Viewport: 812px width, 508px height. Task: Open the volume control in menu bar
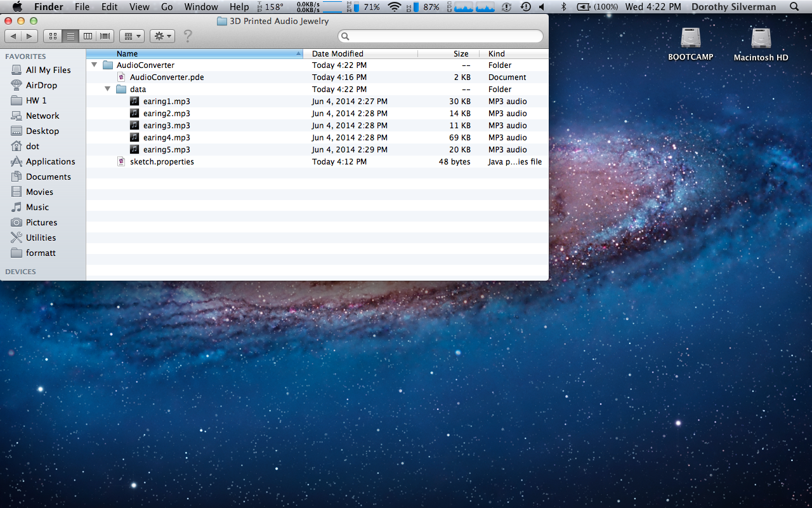click(542, 7)
